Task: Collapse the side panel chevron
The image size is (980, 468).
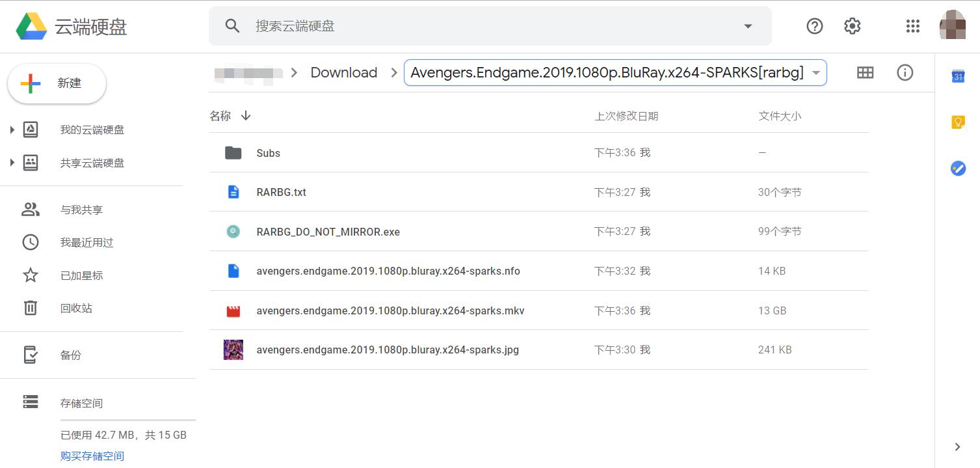Action: coord(957,447)
